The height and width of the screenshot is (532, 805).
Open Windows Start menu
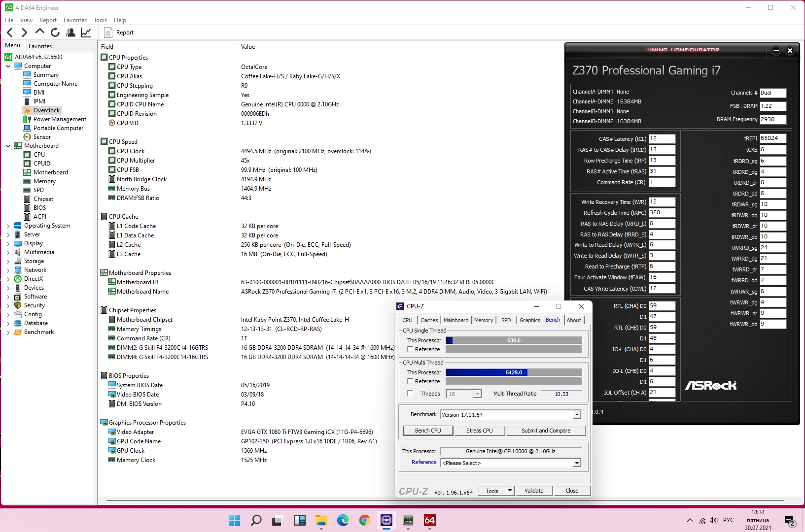click(235, 520)
